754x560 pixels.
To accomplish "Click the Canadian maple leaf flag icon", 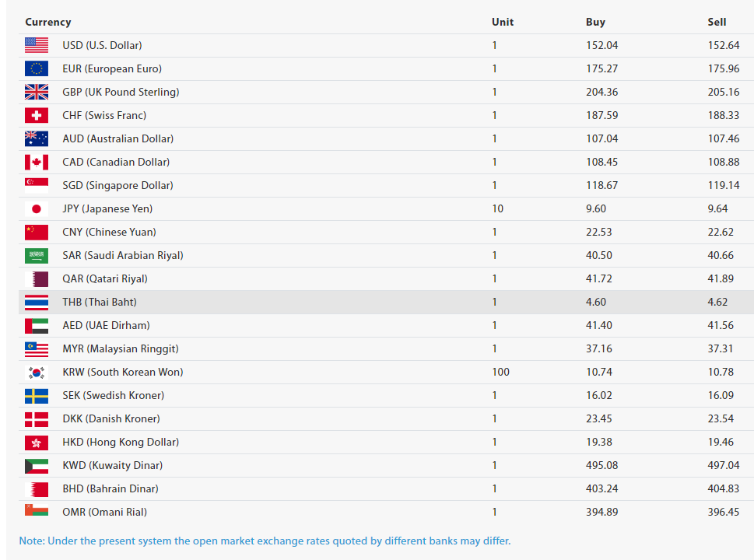I will click(37, 162).
